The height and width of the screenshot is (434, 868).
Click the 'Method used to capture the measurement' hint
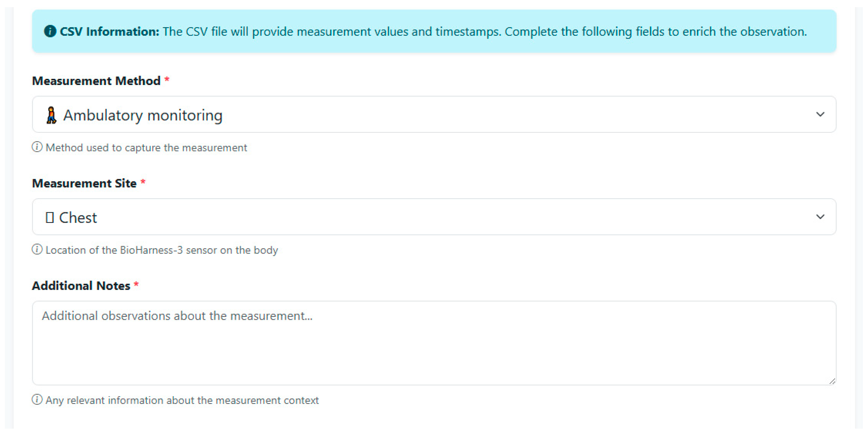click(x=146, y=148)
